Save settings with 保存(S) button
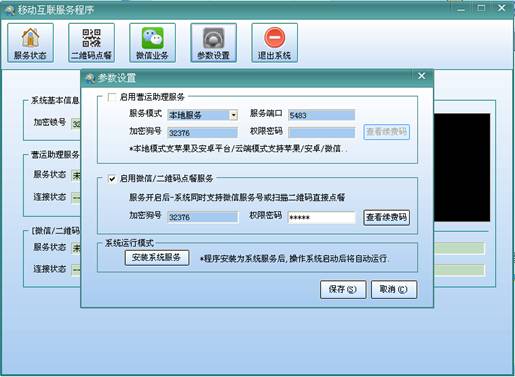 point(343,289)
